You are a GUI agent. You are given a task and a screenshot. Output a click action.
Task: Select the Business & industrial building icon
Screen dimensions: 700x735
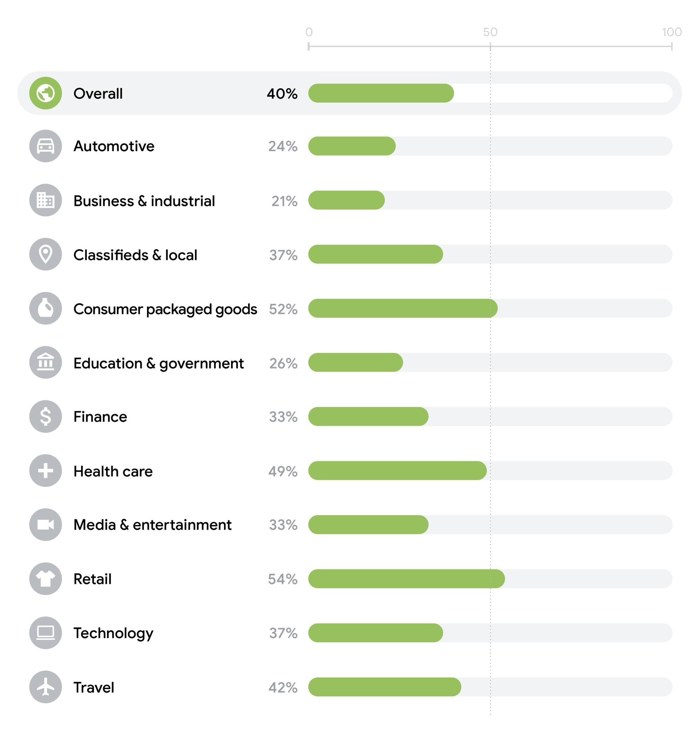(45, 200)
